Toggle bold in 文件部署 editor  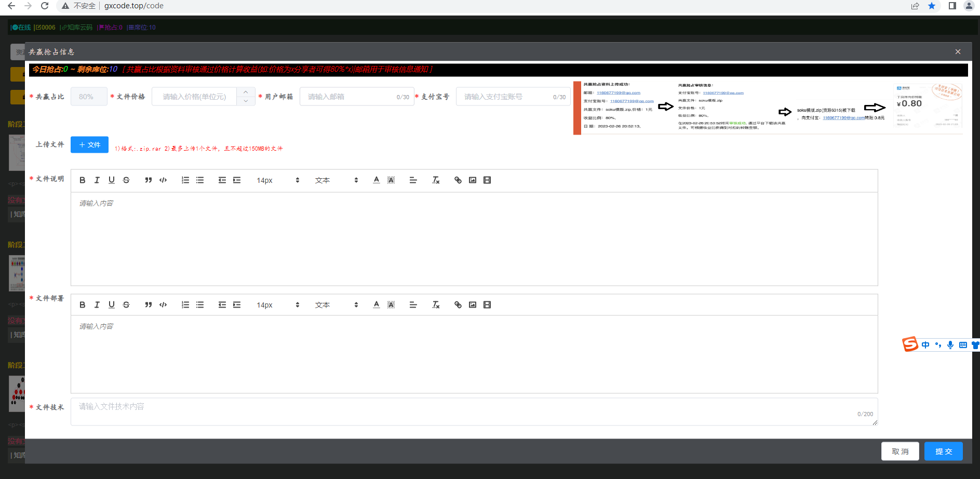point(82,305)
